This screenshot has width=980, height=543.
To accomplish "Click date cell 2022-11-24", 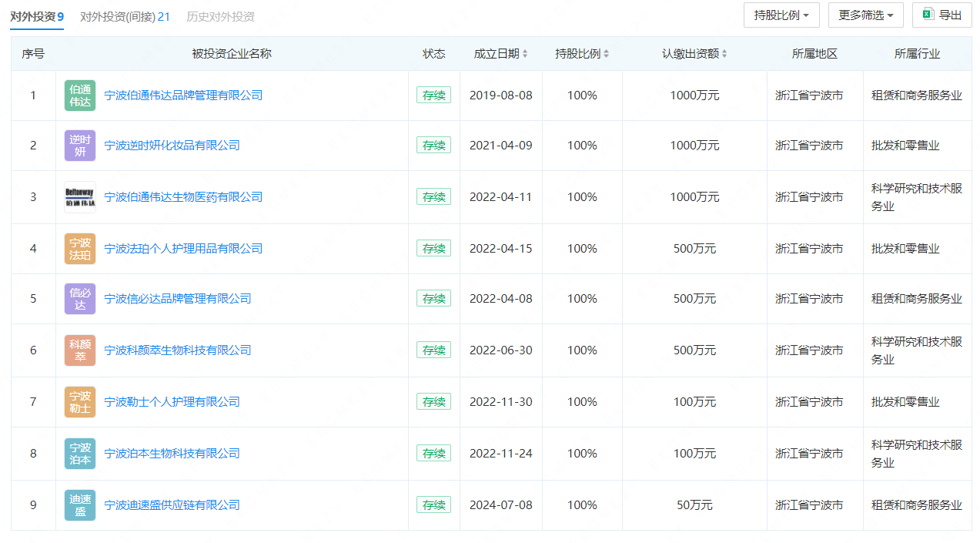I will click(x=501, y=454).
